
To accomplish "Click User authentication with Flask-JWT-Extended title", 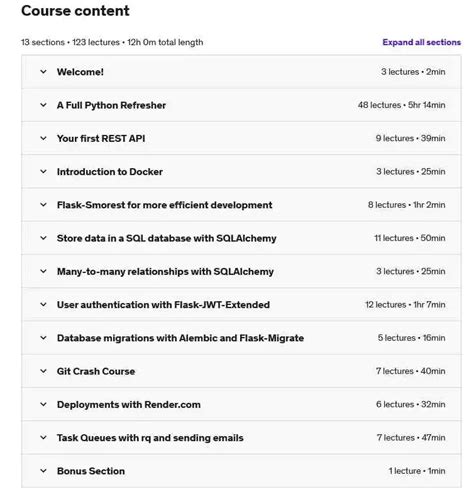I will coord(163,305).
